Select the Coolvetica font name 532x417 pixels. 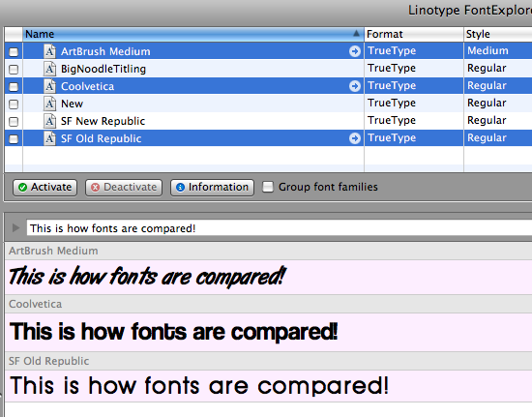point(87,86)
